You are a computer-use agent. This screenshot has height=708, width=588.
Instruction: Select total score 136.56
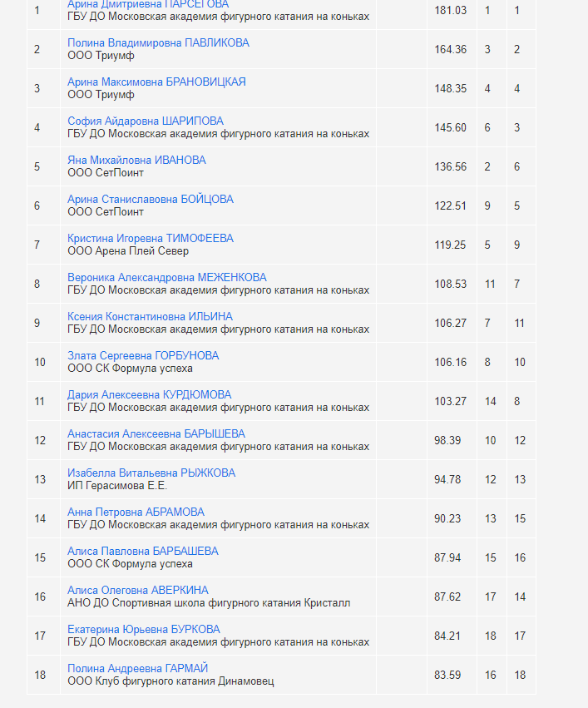(x=451, y=166)
